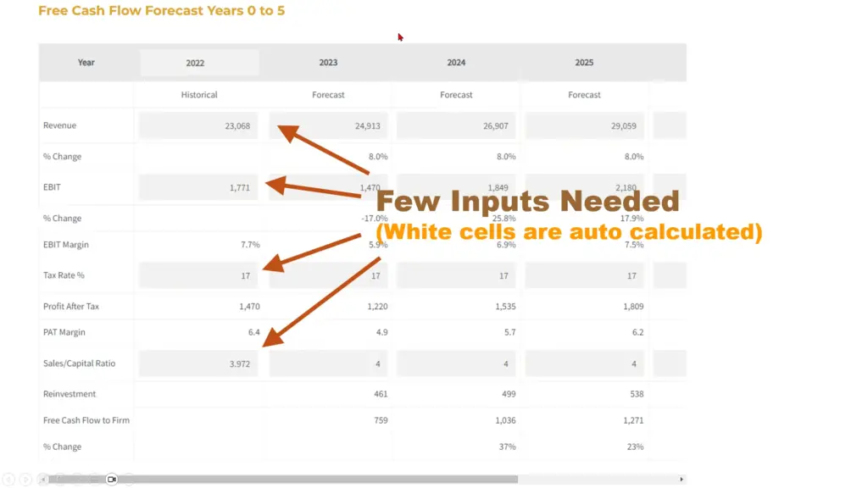Click the horizontal scrollbar's right arrow
This screenshot has height=488, width=868.
682,479
